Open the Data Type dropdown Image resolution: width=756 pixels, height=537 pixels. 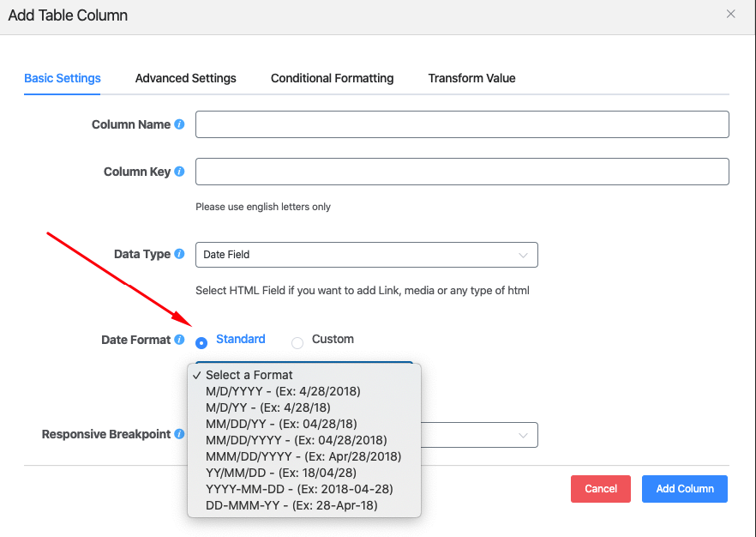(x=366, y=255)
